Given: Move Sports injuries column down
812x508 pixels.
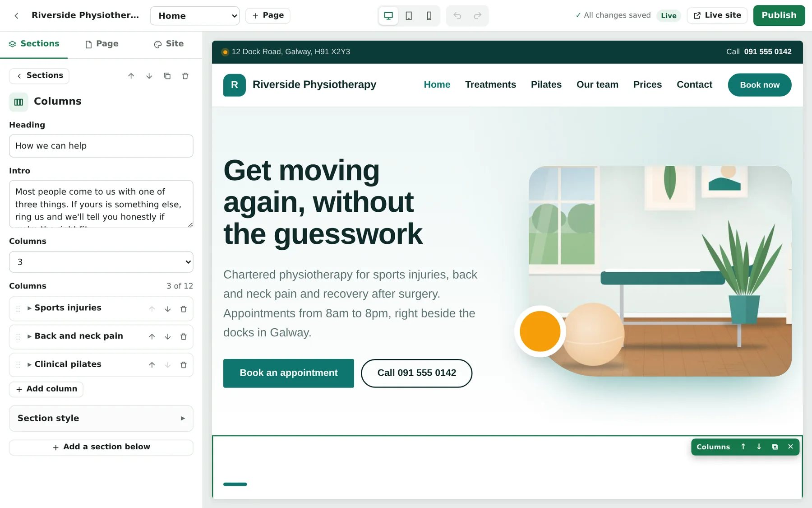Looking at the screenshot, I should coord(168,309).
